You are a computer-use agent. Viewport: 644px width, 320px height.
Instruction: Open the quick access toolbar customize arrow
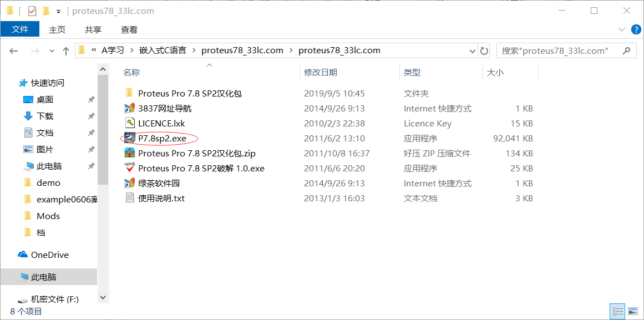click(x=58, y=11)
